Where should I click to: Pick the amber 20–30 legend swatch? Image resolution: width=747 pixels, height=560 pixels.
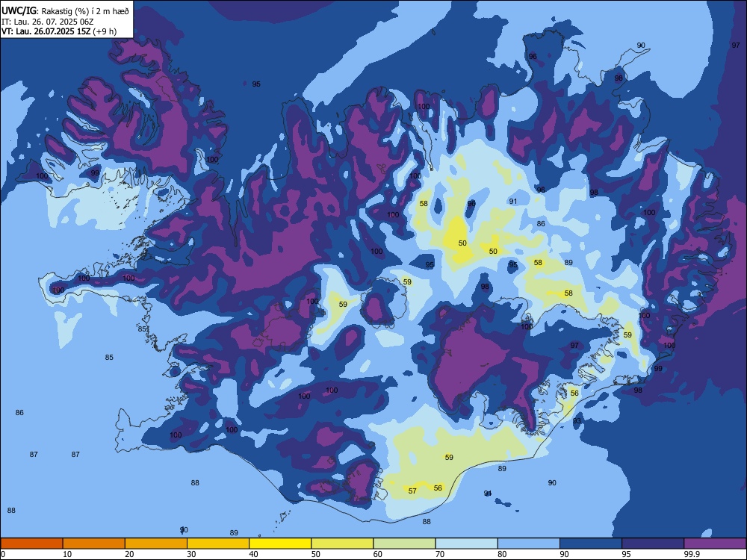pyautogui.click(x=156, y=544)
